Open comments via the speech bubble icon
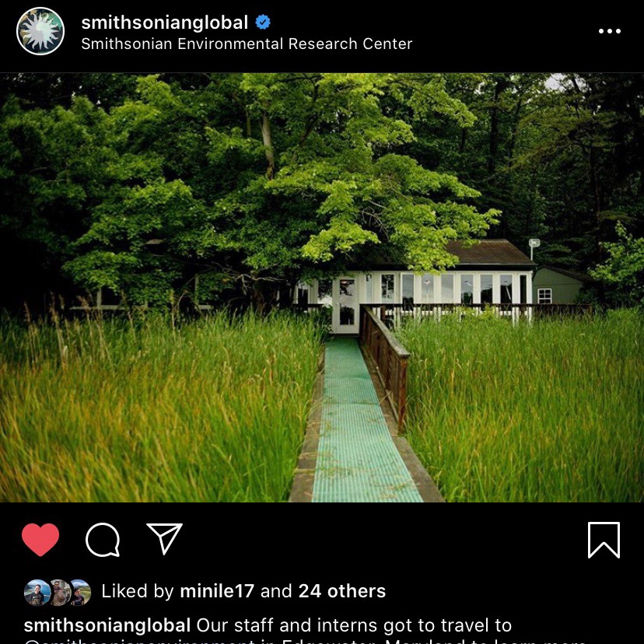 tap(103, 540)
